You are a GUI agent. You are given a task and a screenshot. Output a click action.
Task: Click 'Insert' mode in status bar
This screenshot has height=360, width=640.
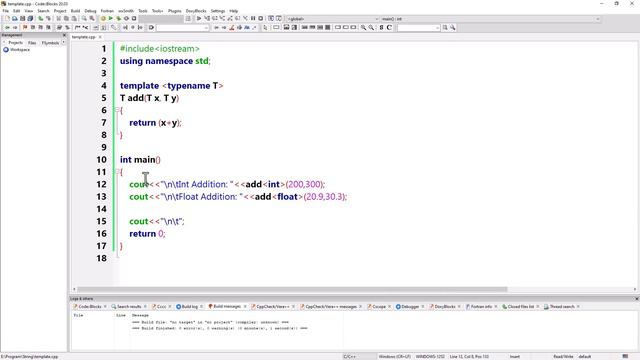[x=515, y=357]
